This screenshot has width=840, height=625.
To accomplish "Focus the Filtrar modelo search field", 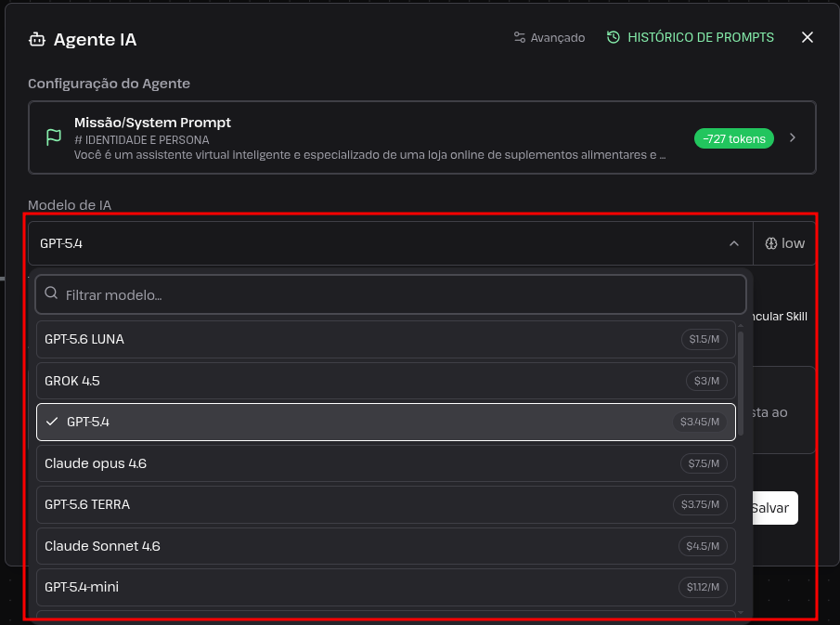I will point(391,294).
